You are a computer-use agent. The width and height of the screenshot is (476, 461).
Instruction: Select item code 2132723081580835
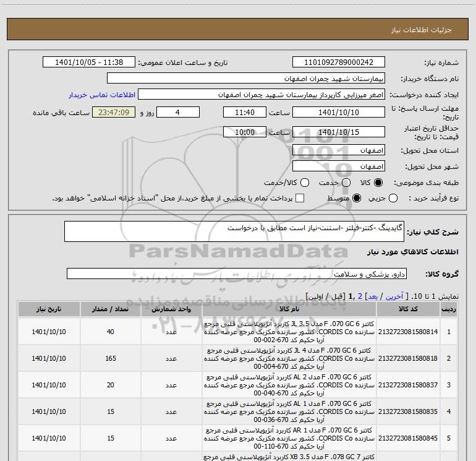pos(408,411)
